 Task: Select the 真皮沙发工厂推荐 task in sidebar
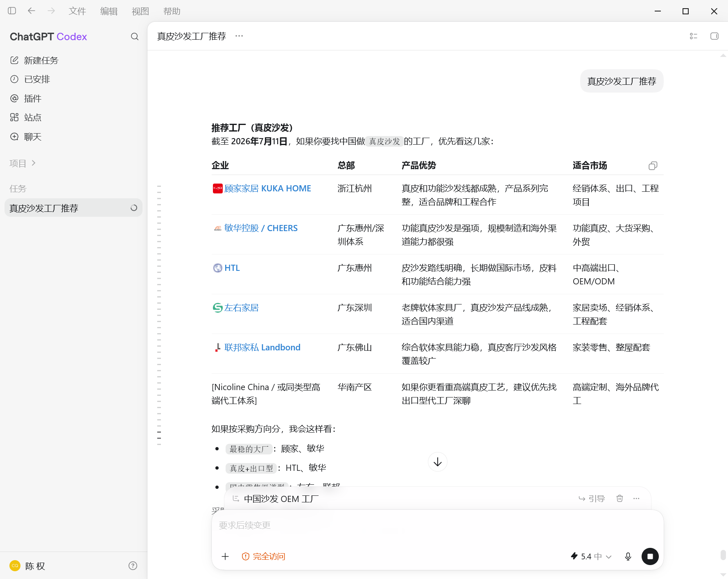tap(73, 208)
